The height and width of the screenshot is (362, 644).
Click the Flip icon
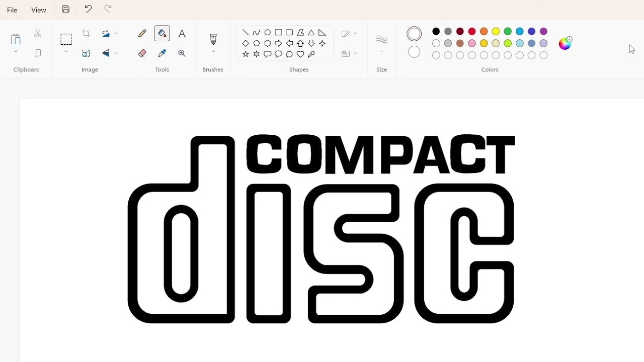106,53
